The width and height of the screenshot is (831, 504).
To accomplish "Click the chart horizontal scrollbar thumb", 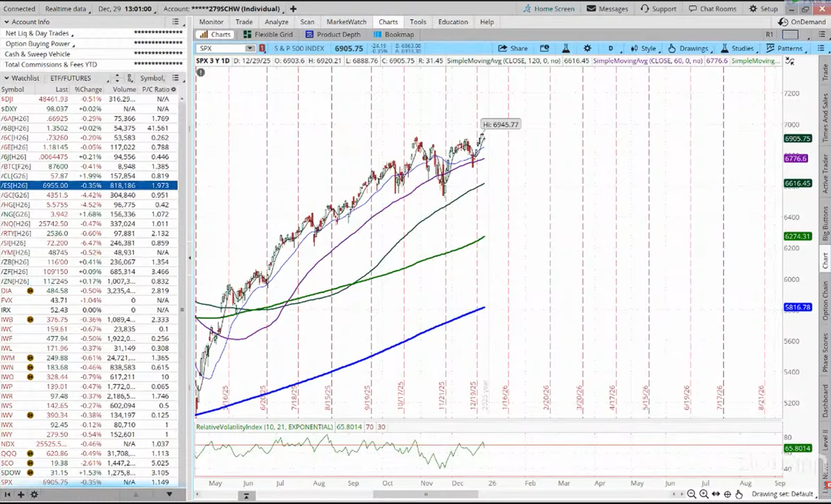I will coord(426,495).
